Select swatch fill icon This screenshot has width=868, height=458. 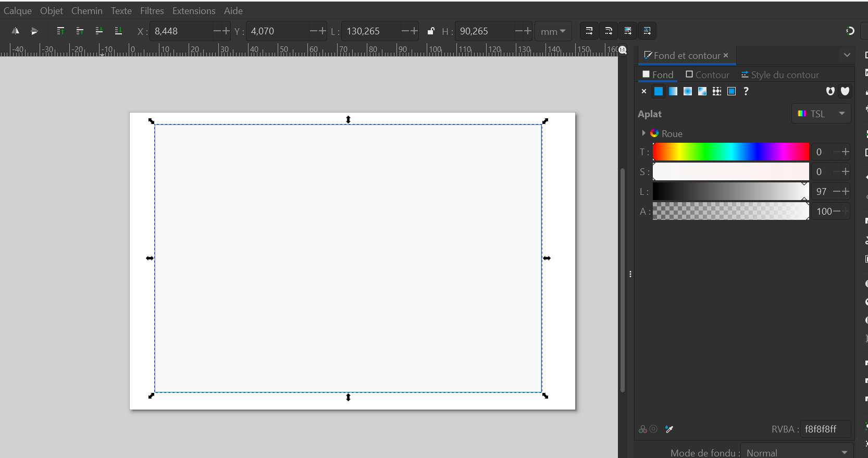(731, 91)
